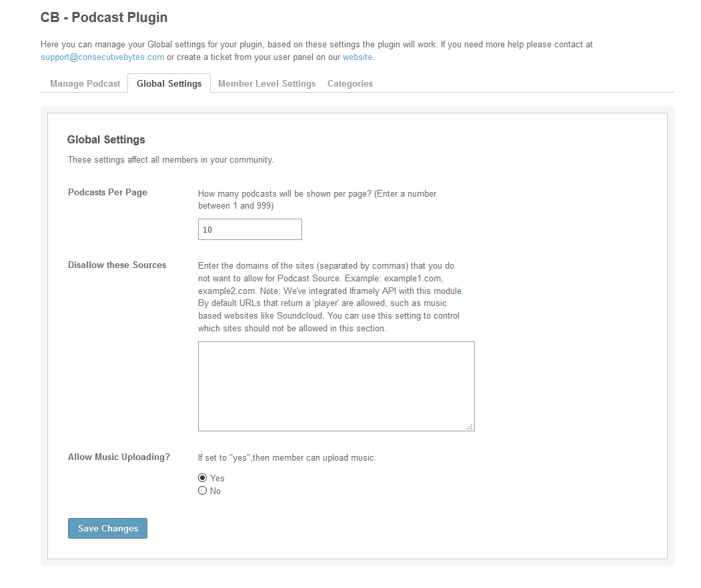The width and height of the screenshot is (701, 588).
Task: Open the Manage Podcast tab
Action: click(x=85, y=84)
